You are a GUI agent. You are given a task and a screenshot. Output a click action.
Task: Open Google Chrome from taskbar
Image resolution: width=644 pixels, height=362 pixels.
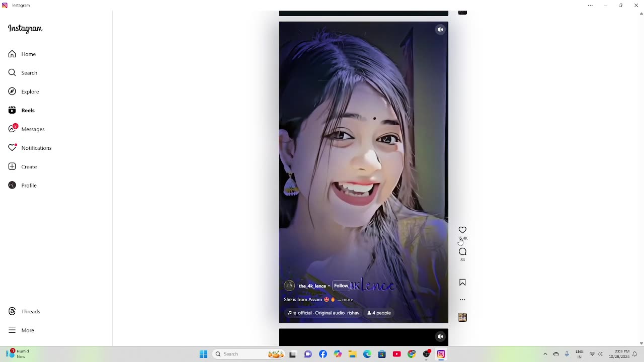[412, 354]
